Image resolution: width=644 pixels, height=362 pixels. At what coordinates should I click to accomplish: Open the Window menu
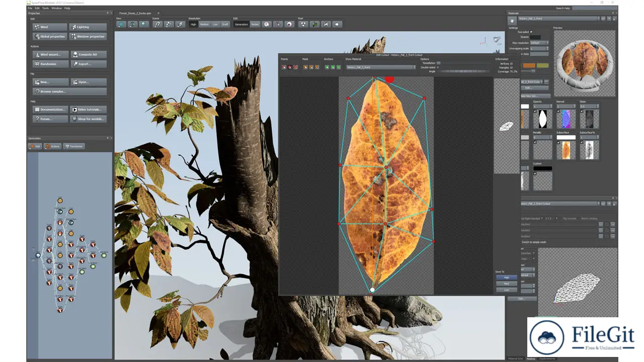click(x=56, y=8)
